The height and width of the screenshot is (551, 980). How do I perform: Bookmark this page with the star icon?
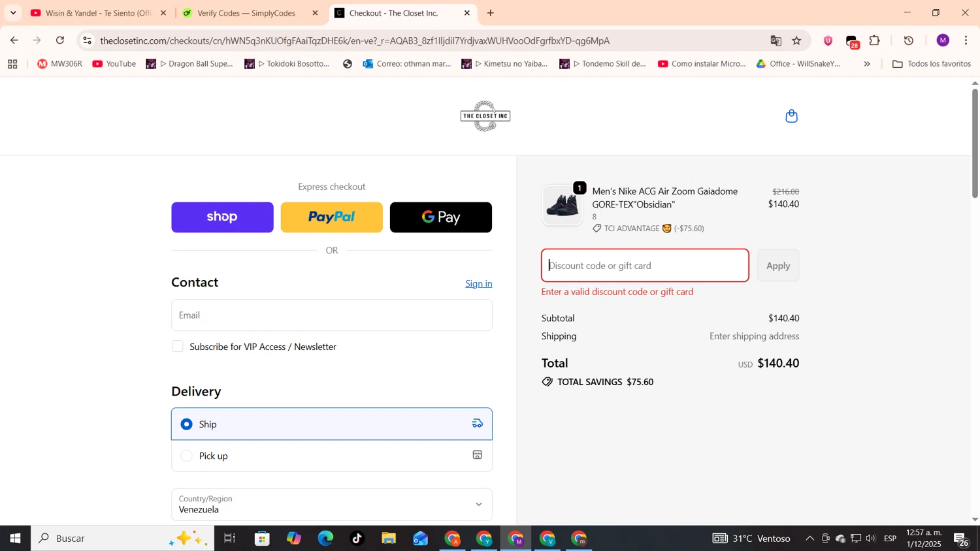[796, 40]
